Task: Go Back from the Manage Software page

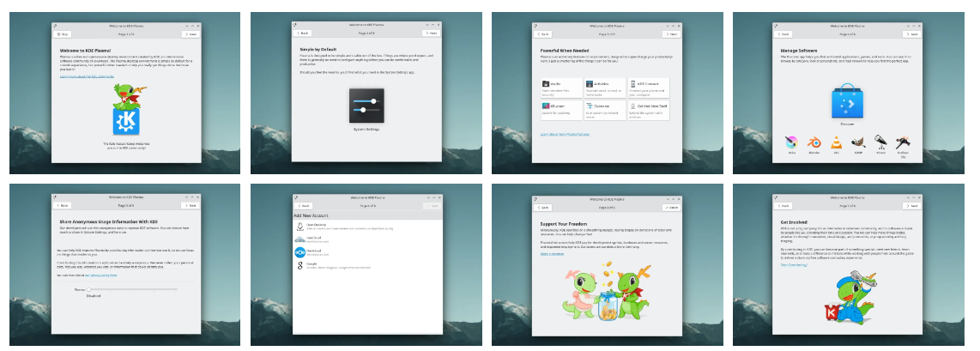Action: (x=783, y=34)
